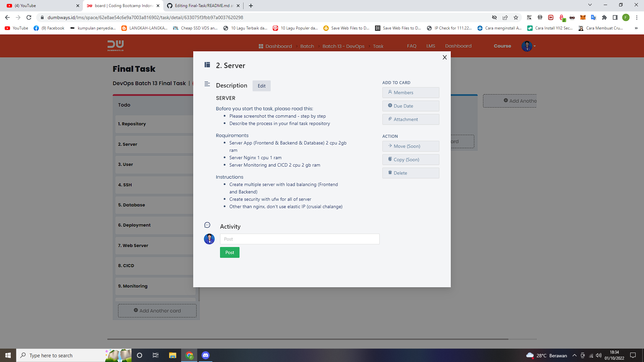
Task: Bookmark this page with star icon
Action: point(516,17)
